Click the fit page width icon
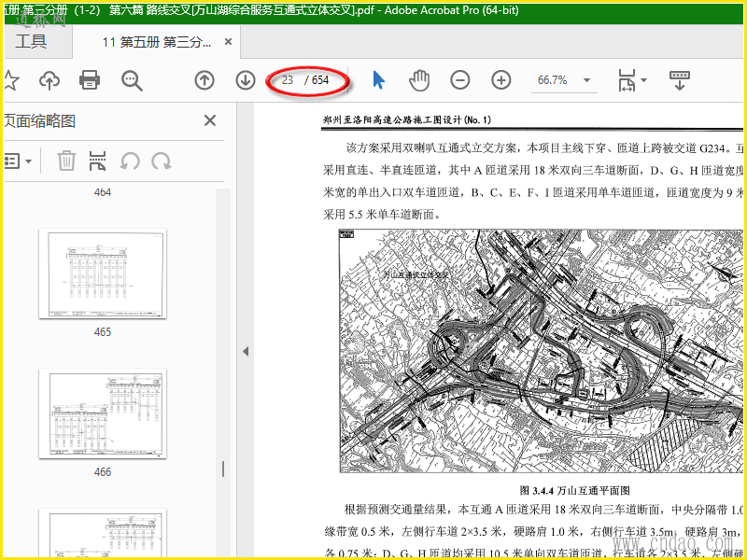 pyautogui.click(x=627, y=80)
